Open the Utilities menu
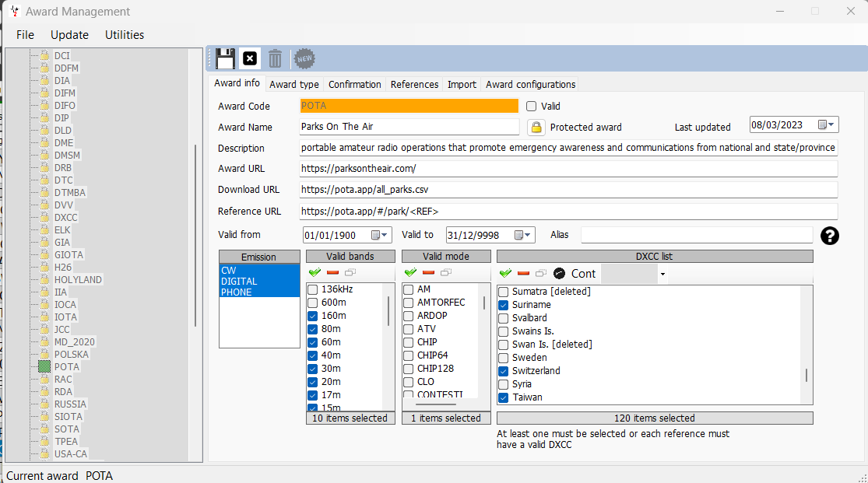The image size is (868, 483). coord(125,35)
